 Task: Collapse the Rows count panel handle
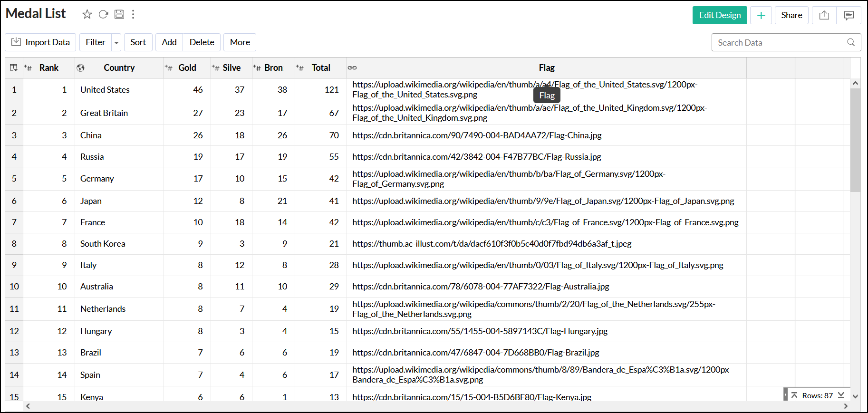785,395
